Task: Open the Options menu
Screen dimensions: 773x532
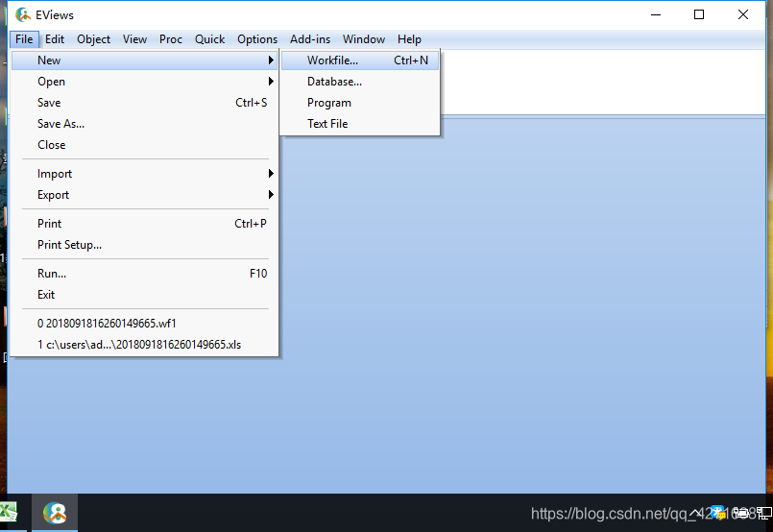Action: tap(257, 39)
